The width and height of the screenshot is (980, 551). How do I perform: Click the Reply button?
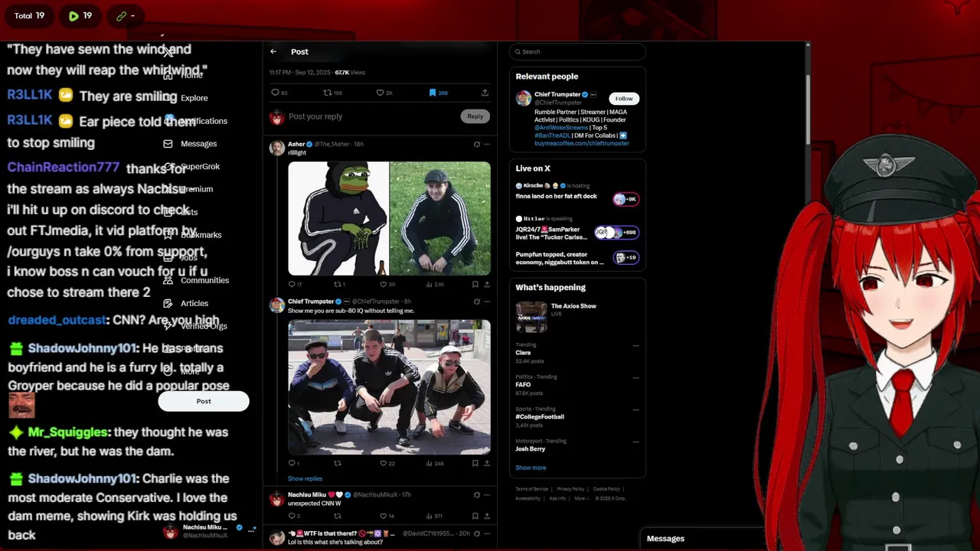coord(475,116)
